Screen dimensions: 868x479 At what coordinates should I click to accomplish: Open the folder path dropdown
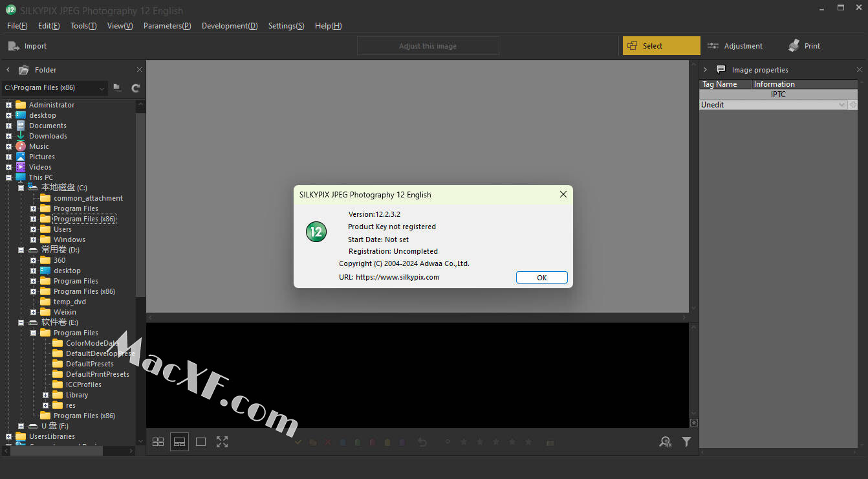tap(102, 88)
